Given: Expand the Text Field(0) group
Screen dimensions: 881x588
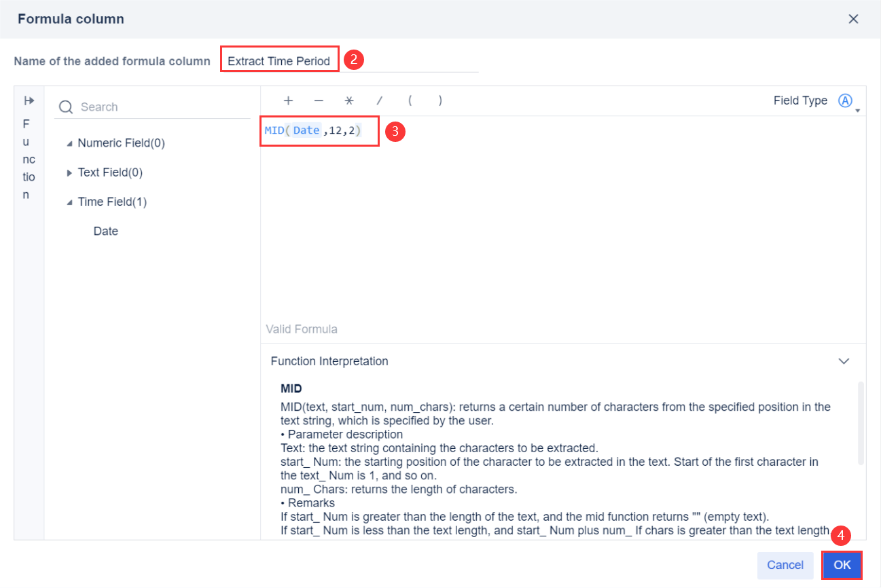Looking at the screenshot, I should 69,172.
